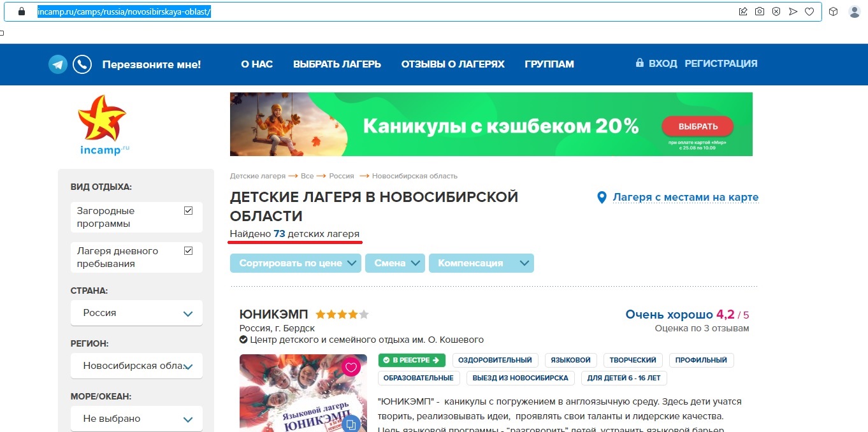Select the 'ОТЗЫВЫ О ЛАГЕРЯХ' menu item
This screenshot has width=868, height=432.
tap(452, 64)
